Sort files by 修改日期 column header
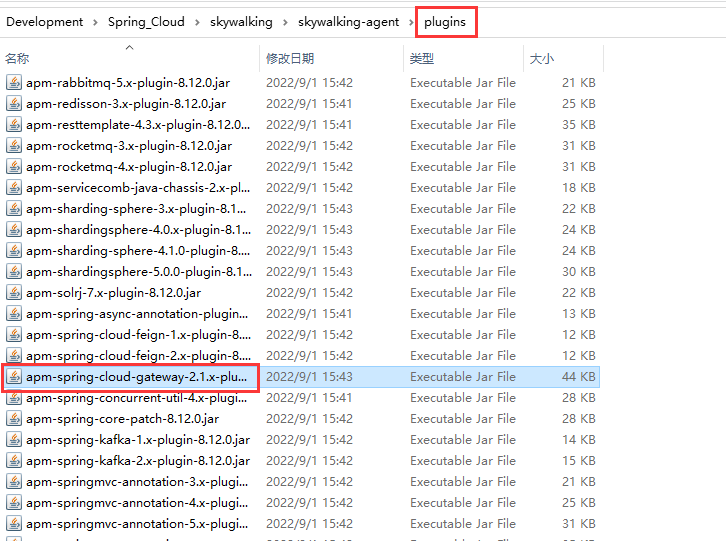The width and height of the screenshot is (726, 541). pyautogui.click(x=290, y=58)
